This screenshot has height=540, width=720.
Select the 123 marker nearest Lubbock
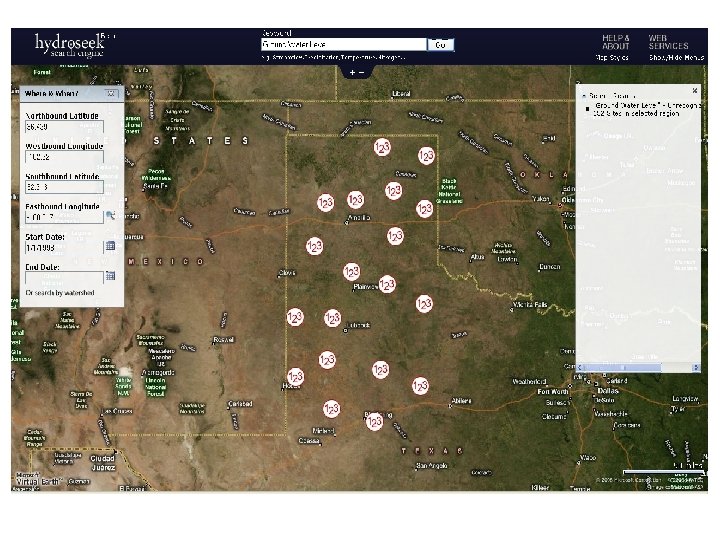tap(332, 318)
